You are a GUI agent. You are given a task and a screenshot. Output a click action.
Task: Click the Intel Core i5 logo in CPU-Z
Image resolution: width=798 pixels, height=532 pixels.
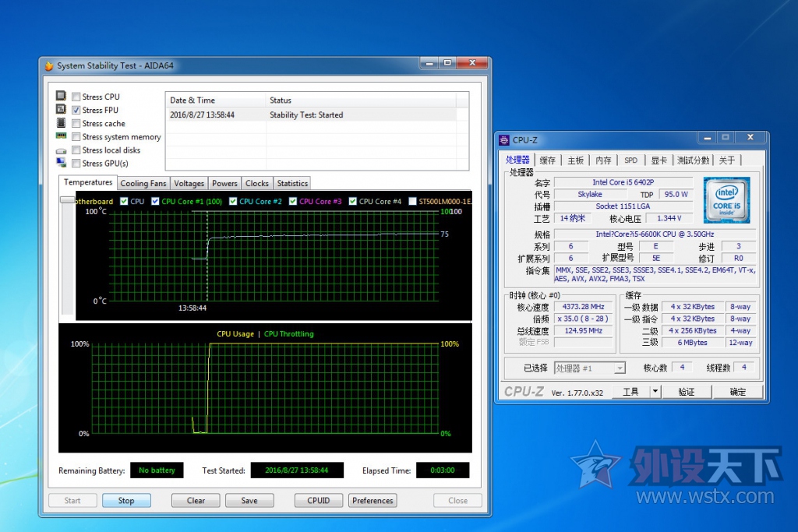click(726, 200)
